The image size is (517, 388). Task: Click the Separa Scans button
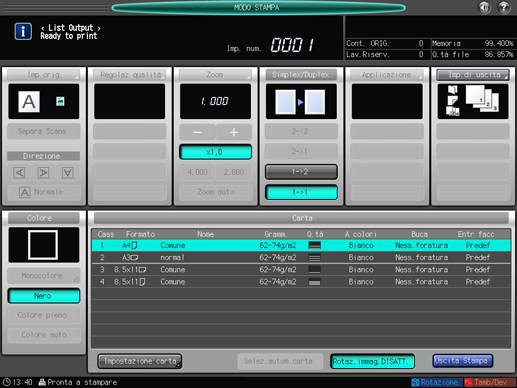coord(44,131)
